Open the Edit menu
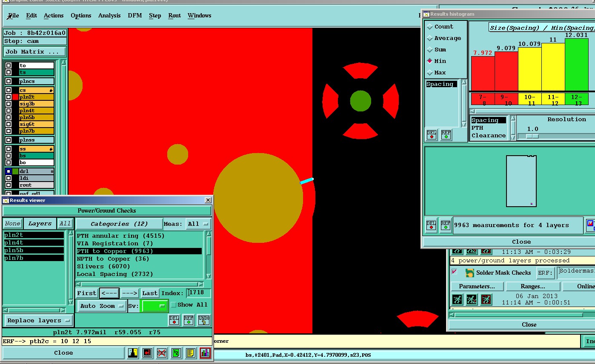The width and height of the screenshot is (595, 364). 31,16
